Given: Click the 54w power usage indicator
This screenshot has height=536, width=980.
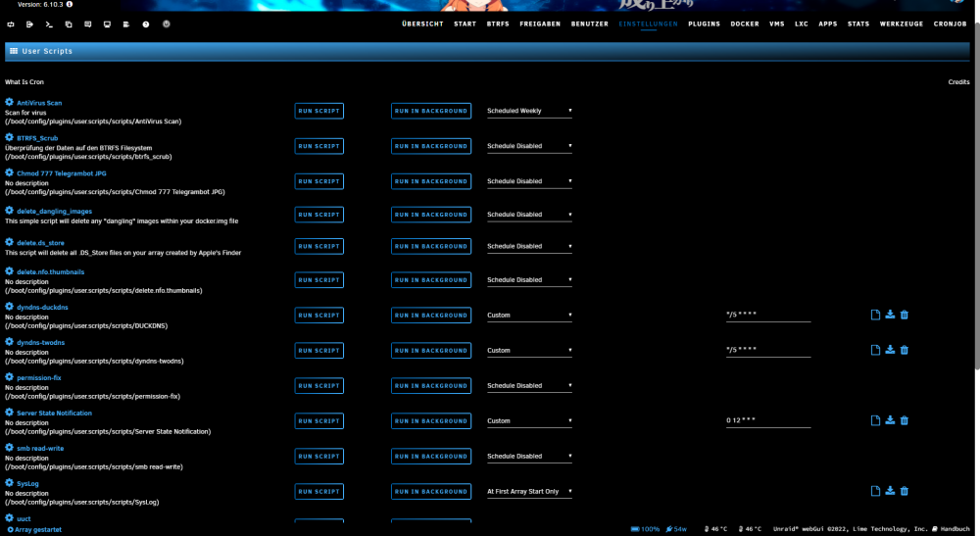Looking at the screenshot, I should click(x=676, y=529).
